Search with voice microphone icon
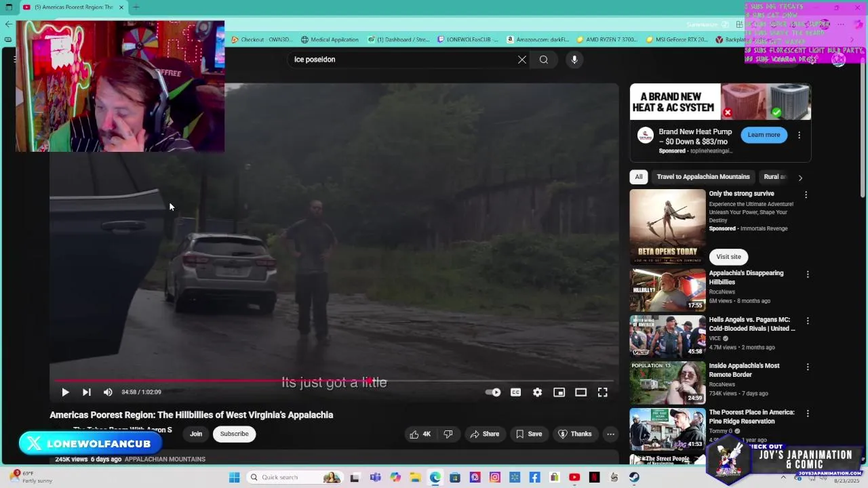The image size is (868, 488). [x=574, y=60]
